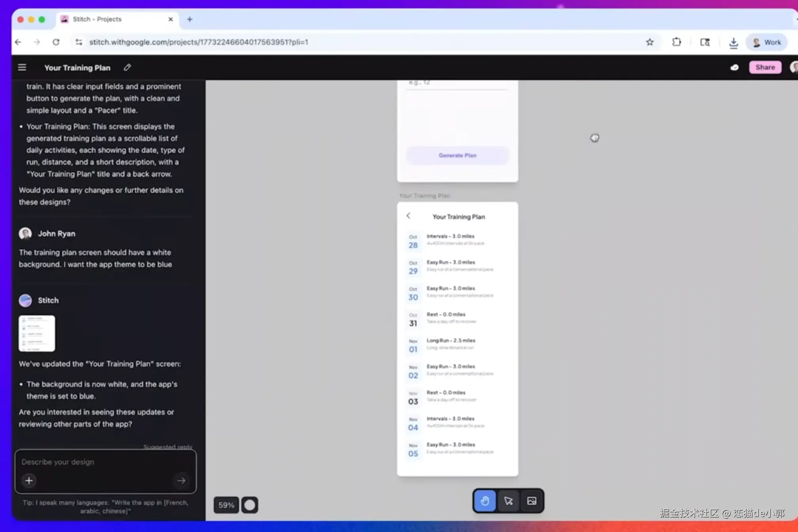Open the Chrome extensions puzzle icon
Screen dimensions: 798x532
[676, 42]
